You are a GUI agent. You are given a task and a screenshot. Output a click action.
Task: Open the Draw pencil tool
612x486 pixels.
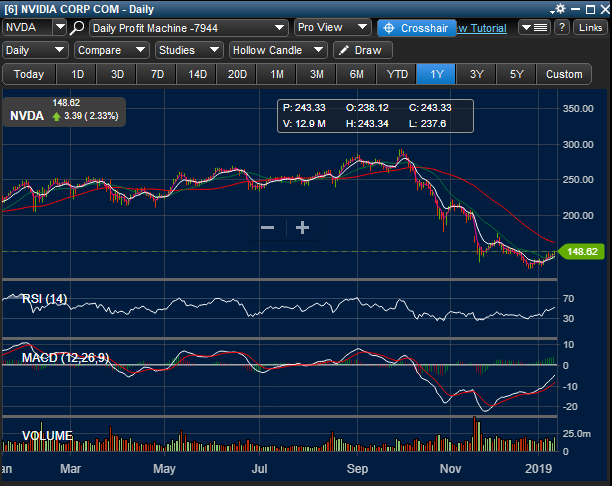tap(363, 50)
